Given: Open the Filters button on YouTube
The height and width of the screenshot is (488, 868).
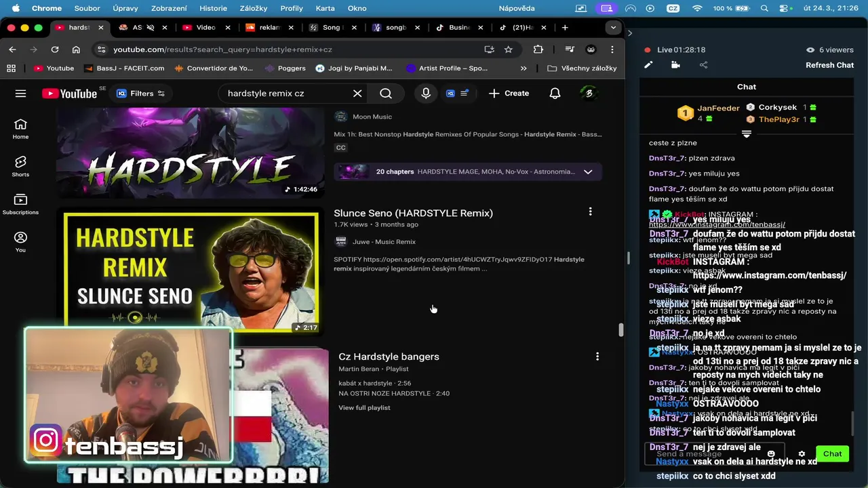Looking at the screenshot, I should tap(140, 94).
